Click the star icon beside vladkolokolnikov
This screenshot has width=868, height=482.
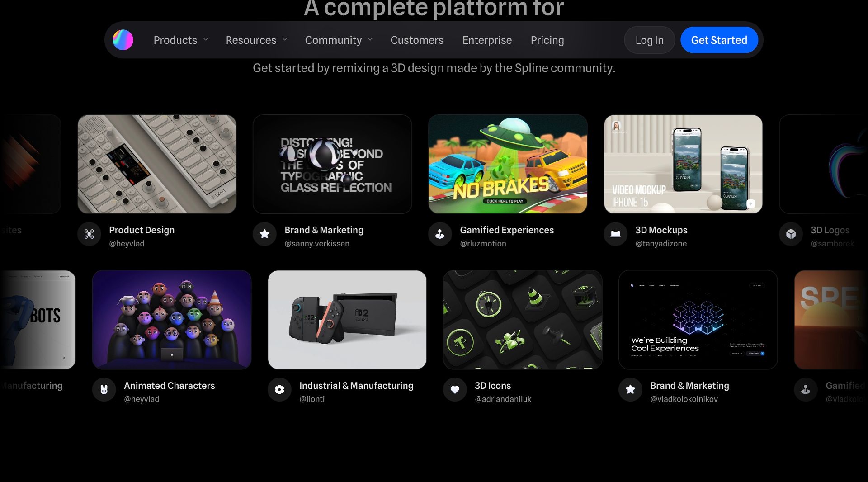click(630, 390)
